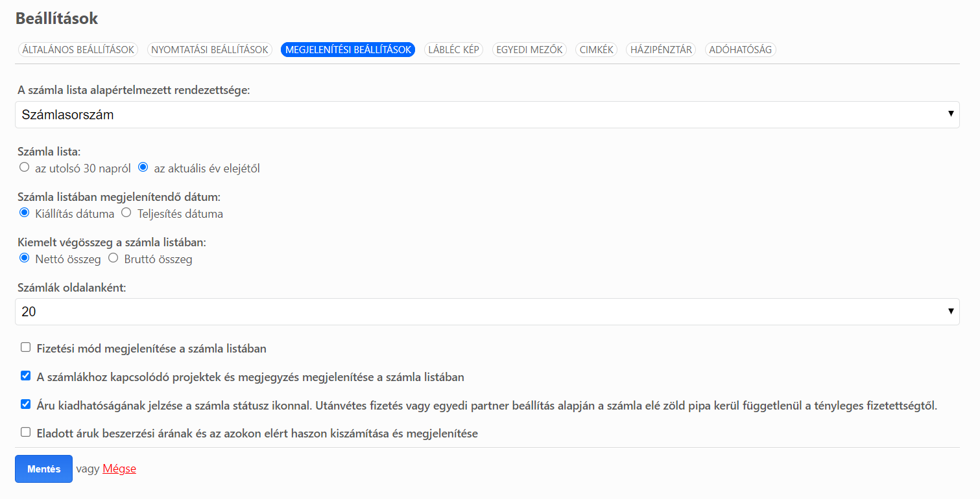Screen dimensions: 980x499
Task: Click the Mégse cancel link
Action: [119, 469]
